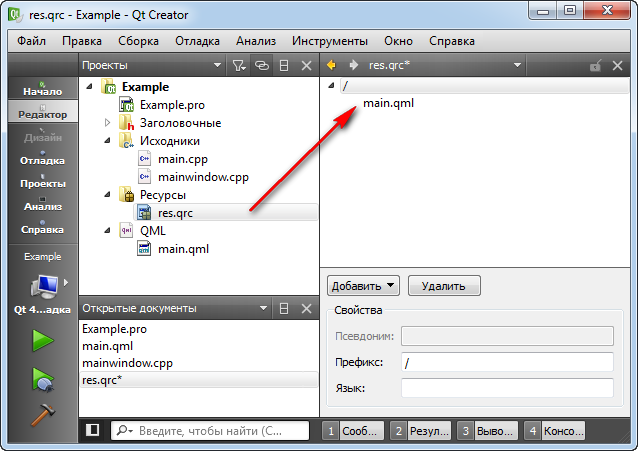Open the Example kit selector computer icon
638x451 pixels.
pos(44,286)
